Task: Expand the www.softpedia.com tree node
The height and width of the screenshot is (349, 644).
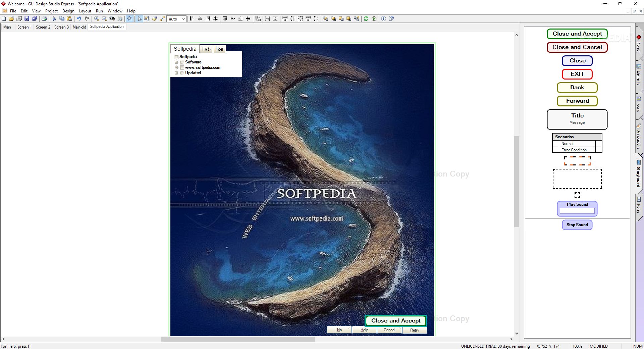Action: (x=176, y=67)
